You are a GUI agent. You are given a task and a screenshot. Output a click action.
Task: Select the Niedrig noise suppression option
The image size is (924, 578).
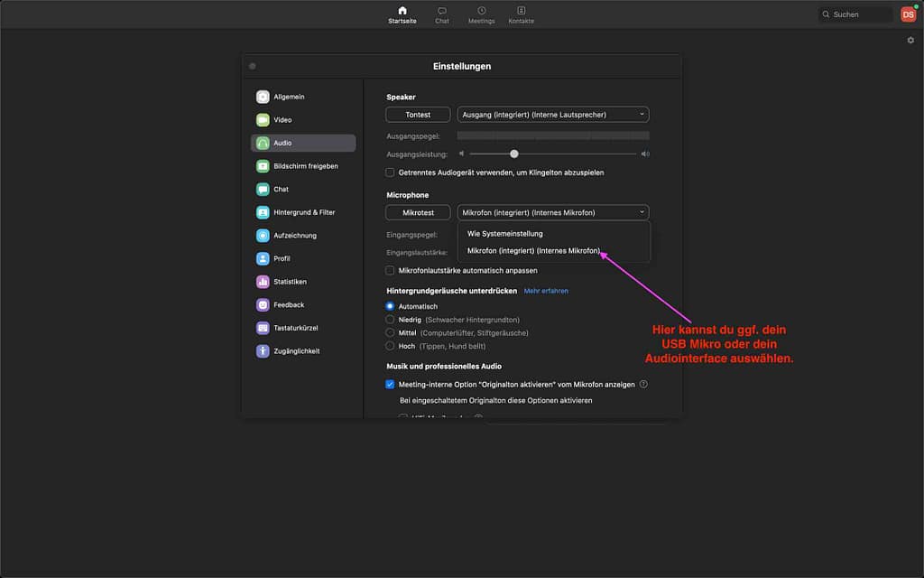pyautogui.click(x=390, y=320)
